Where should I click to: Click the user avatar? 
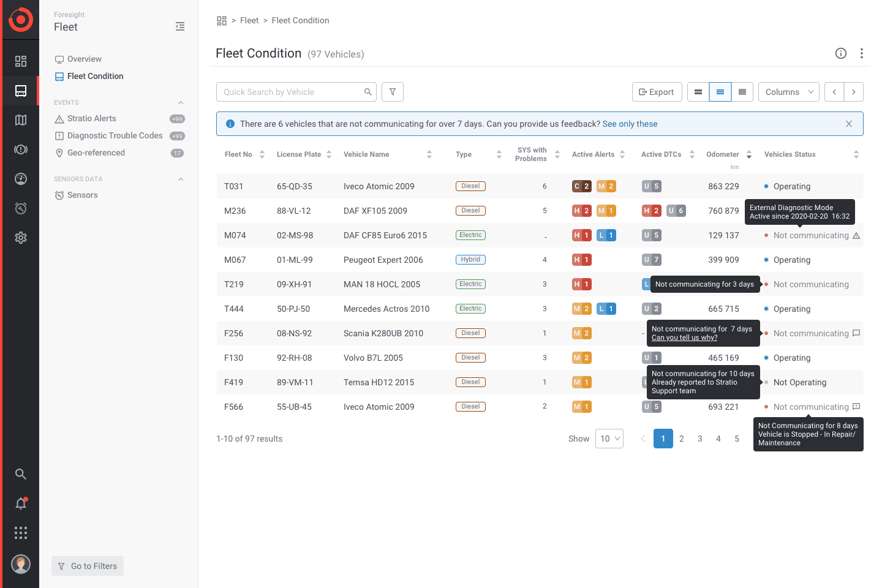click(21, 564)
